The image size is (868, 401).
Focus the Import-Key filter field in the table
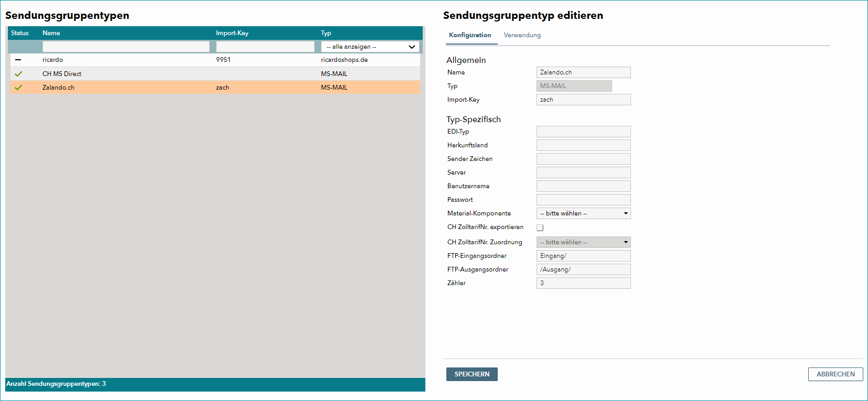click(x=265, y=47)
